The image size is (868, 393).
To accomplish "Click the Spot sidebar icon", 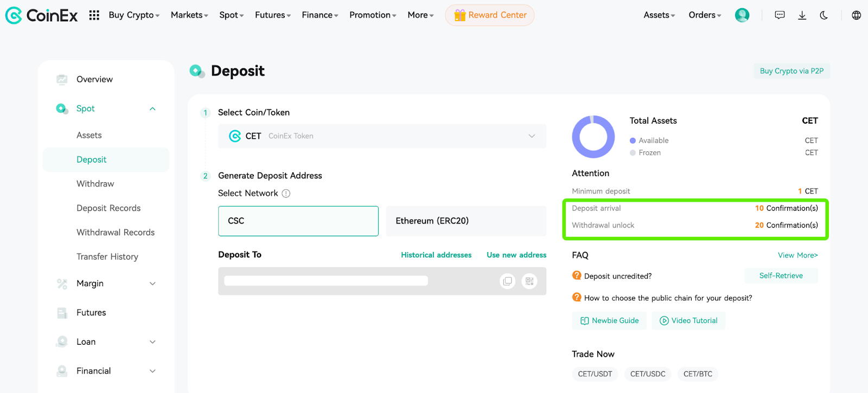I will (x=62, y=108).
